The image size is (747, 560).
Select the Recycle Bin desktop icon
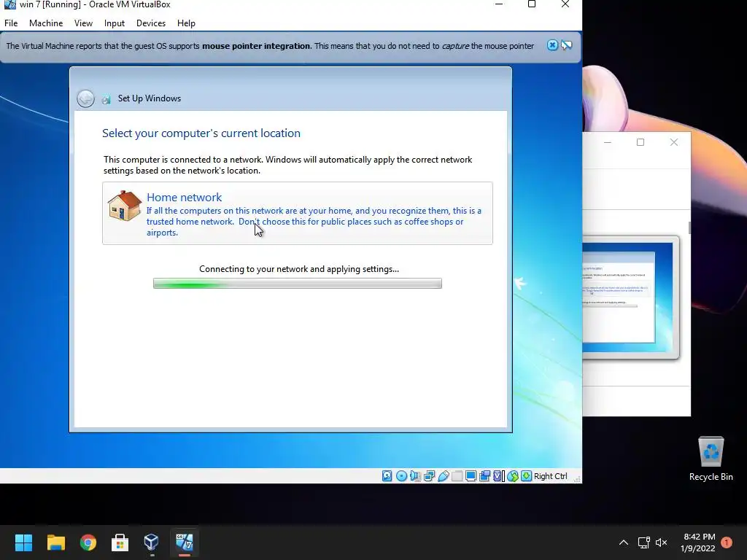point(711,459)
